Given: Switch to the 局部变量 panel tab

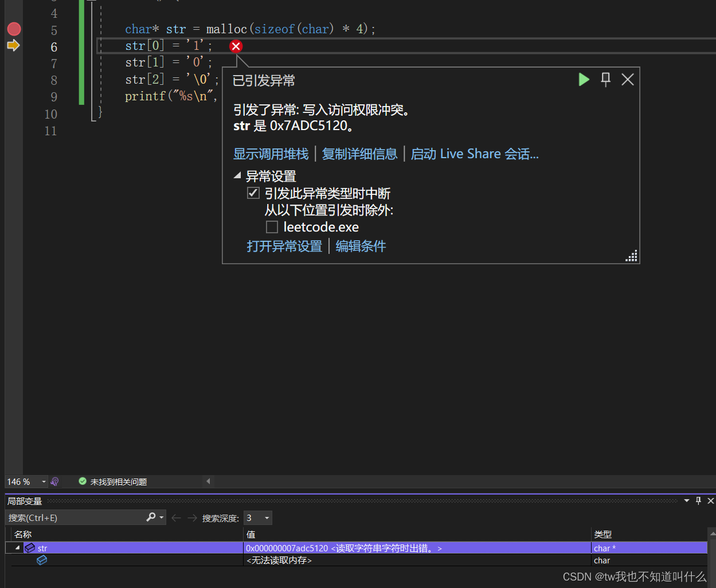Looking at the screenshot, I should [24, 500].
